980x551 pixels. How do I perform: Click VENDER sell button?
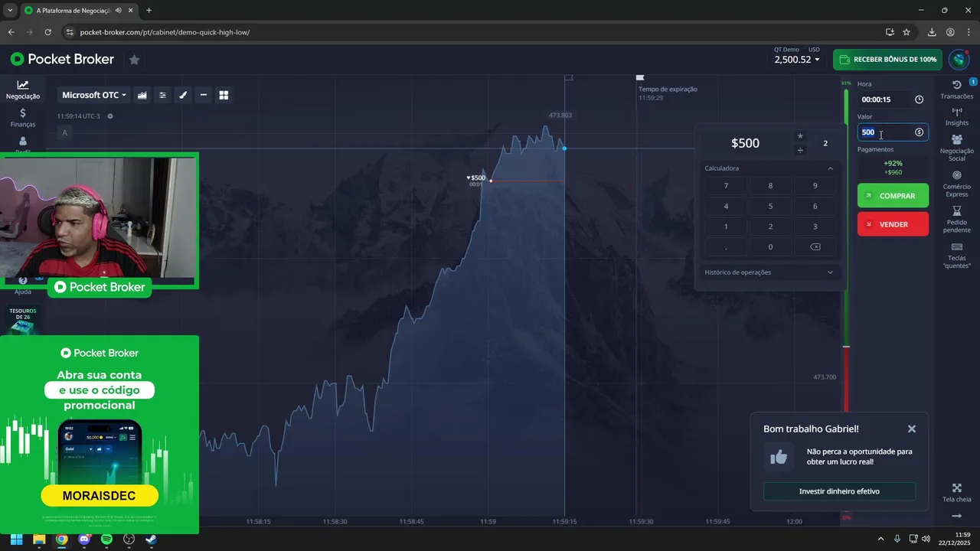point(893,224)
